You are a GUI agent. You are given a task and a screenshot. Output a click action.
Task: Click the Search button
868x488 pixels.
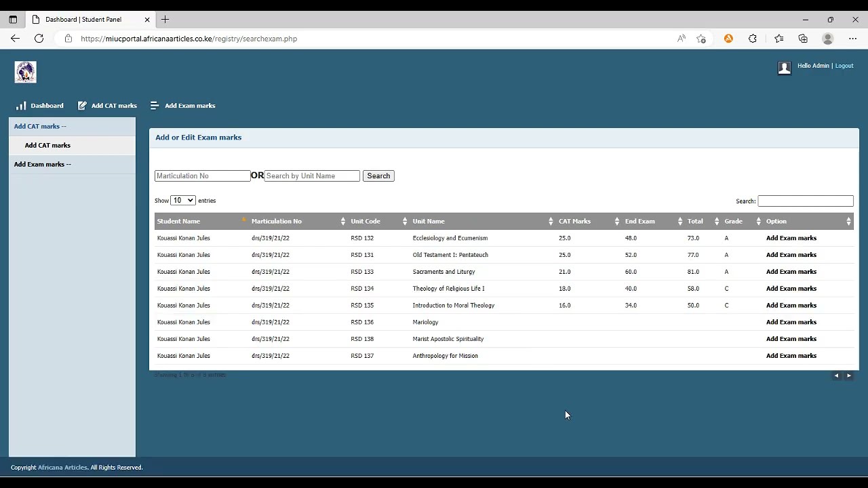[378, 176]
